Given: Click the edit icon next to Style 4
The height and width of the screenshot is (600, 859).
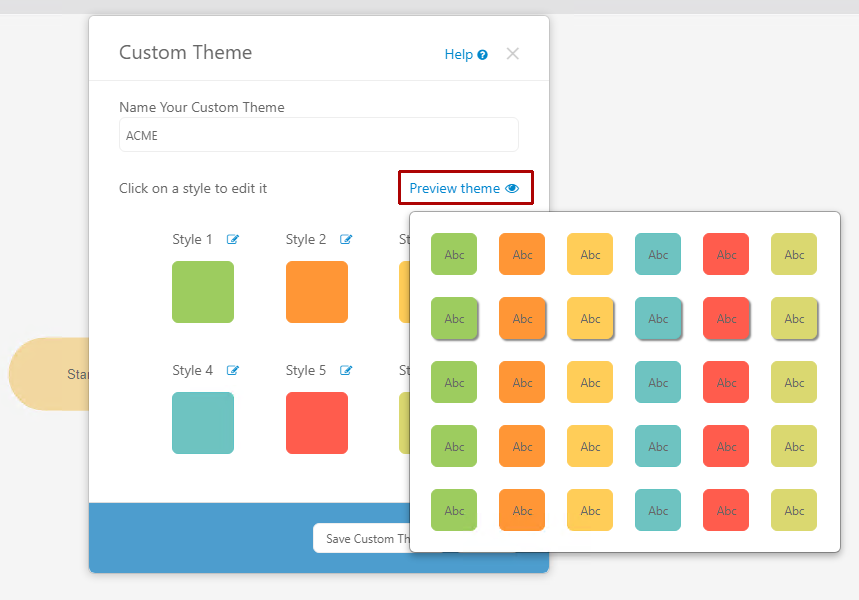Looking at the screenshot, I should (233, 370).
